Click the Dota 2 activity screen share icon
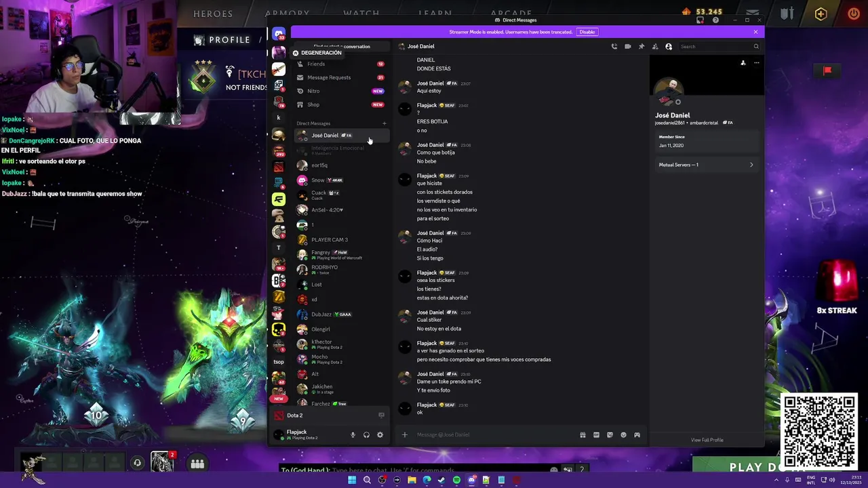The image size is (868, 488). click(x=381, y=415)
